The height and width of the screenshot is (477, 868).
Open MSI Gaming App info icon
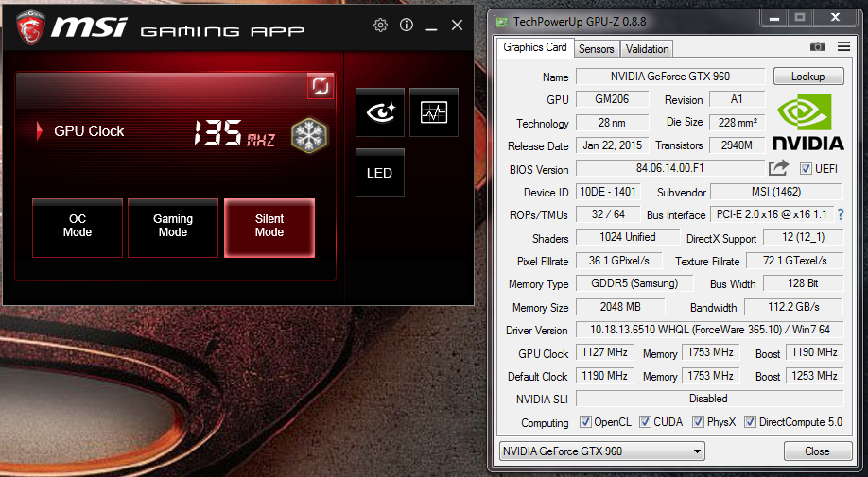[x=407, y=25]
